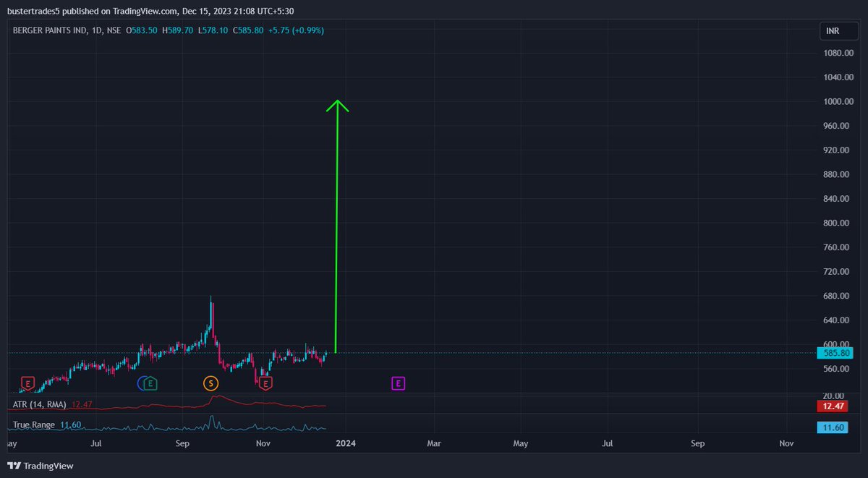868x478 pixels.
Task: Click the TradingView logo
Action: [41, 466]
